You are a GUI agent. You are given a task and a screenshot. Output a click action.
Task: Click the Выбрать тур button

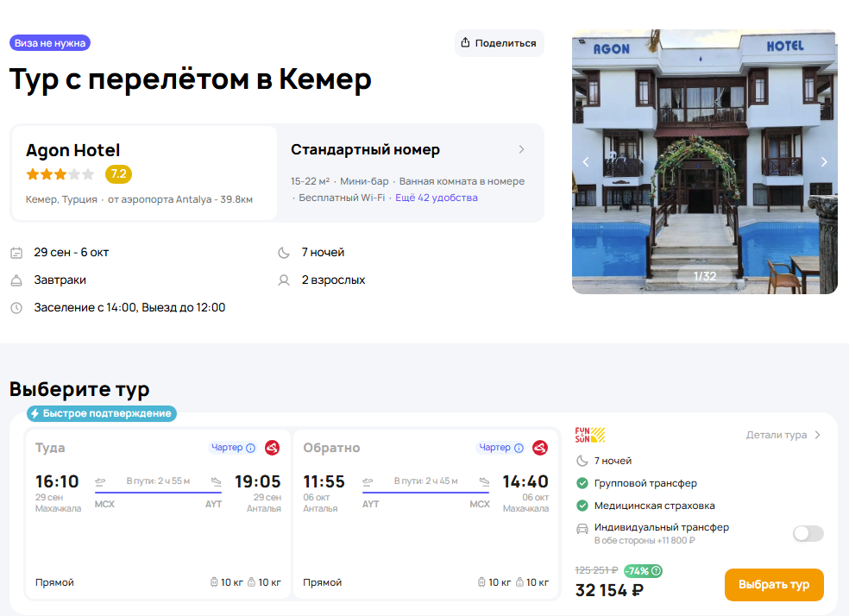tap(774, 585)
